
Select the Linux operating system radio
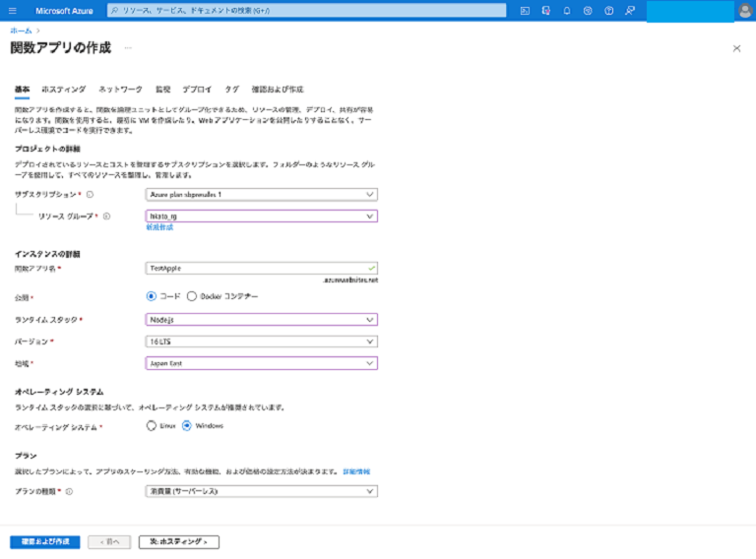[x=152, y=426]
